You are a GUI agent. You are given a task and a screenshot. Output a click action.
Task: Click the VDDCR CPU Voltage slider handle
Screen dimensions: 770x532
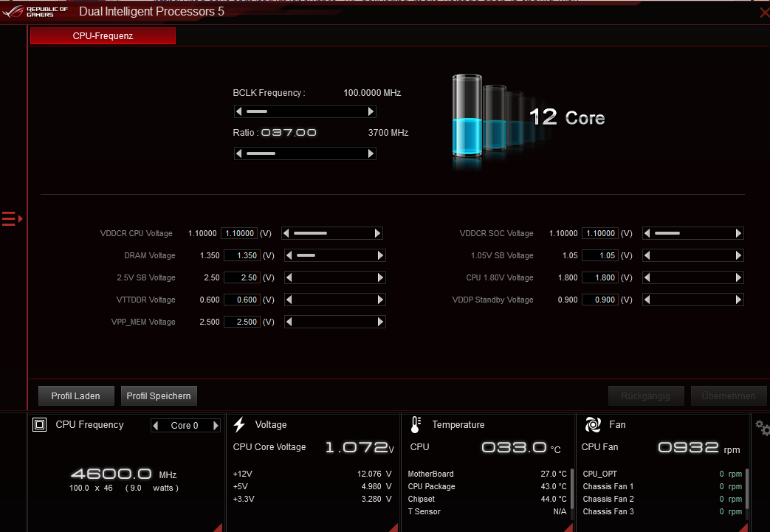(310, 233)
